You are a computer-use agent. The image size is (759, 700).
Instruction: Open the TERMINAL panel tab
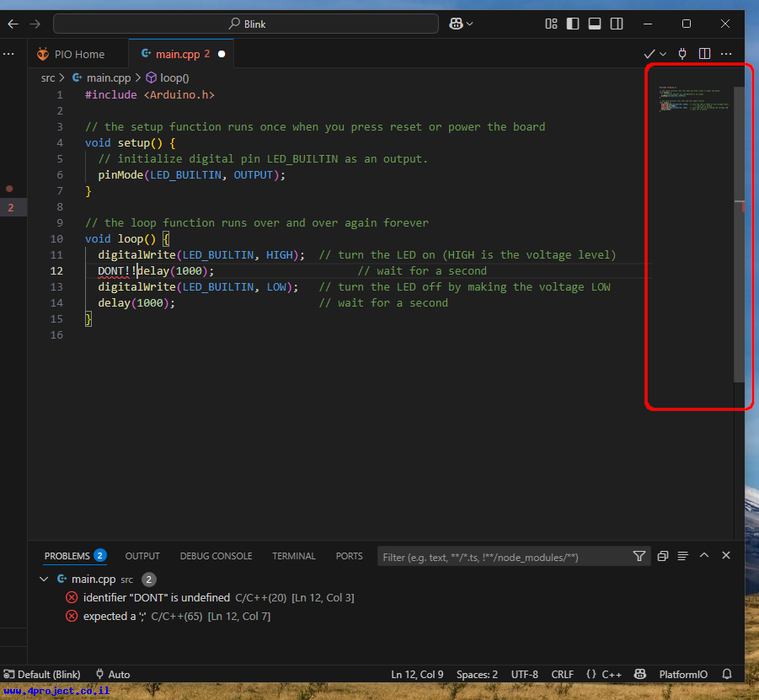point(294,556)
